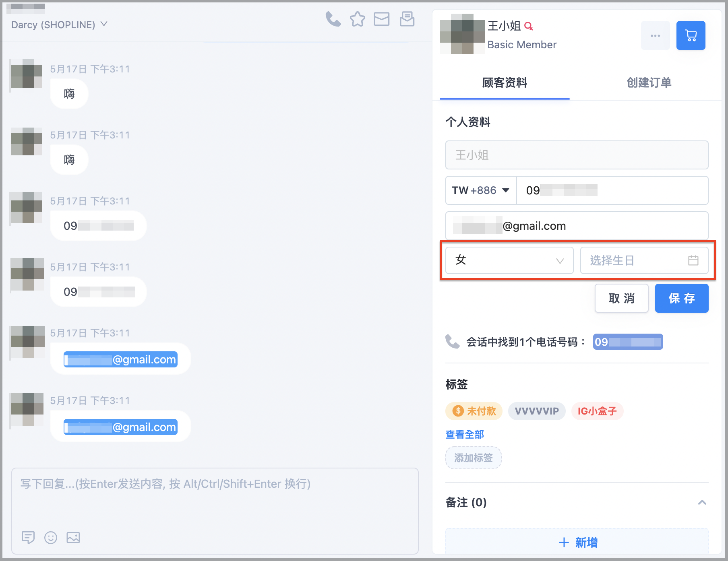Open the gender dropdown showing 女
The height and width of the screenshot is (561, 728).
coord(509,260)
